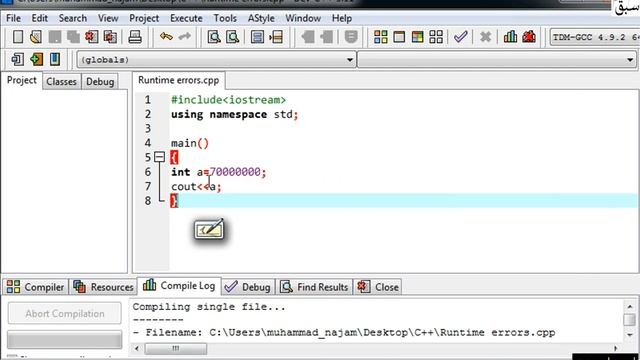The height and width of the screenshot is (360, 640).
Task: Start debugging with the checkmark icon
Action: [460, 37]
